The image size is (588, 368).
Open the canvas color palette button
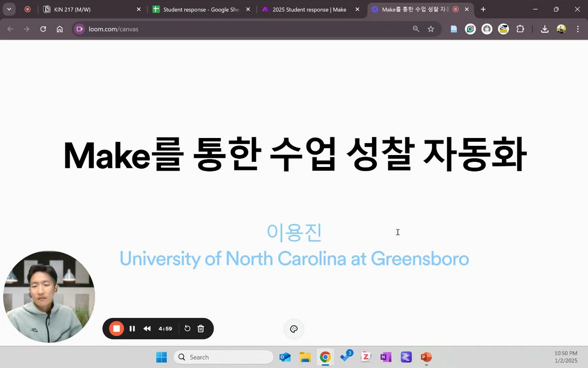click(x=294, y=329)
